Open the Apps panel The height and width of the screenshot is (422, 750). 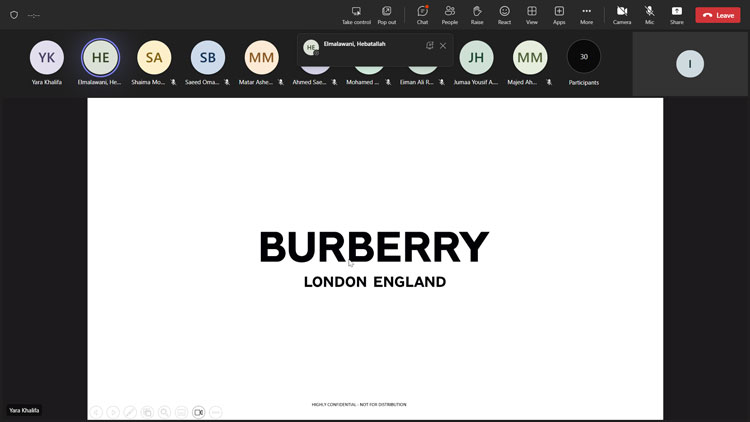click(x=559, y=14)
